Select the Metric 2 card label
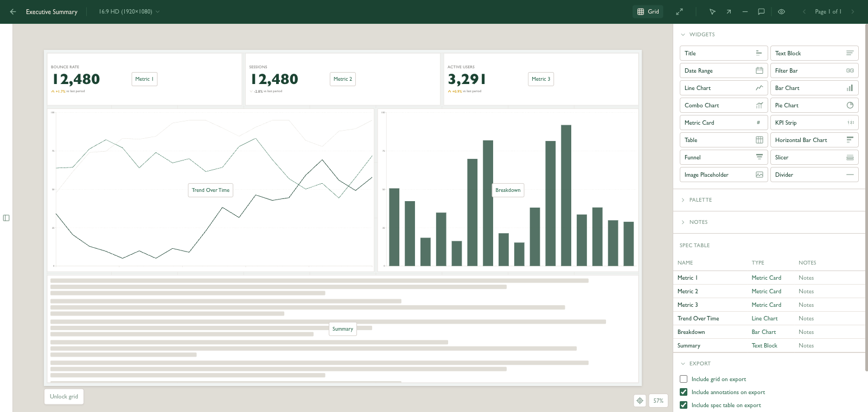Image resolution: width=868 pixels, height=412 pixels. tap(343, 79)
